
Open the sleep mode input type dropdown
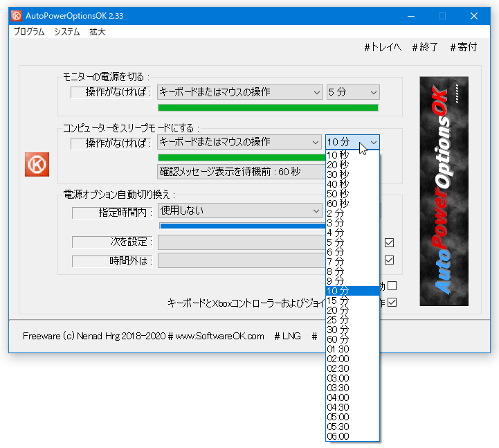[239, 142]
